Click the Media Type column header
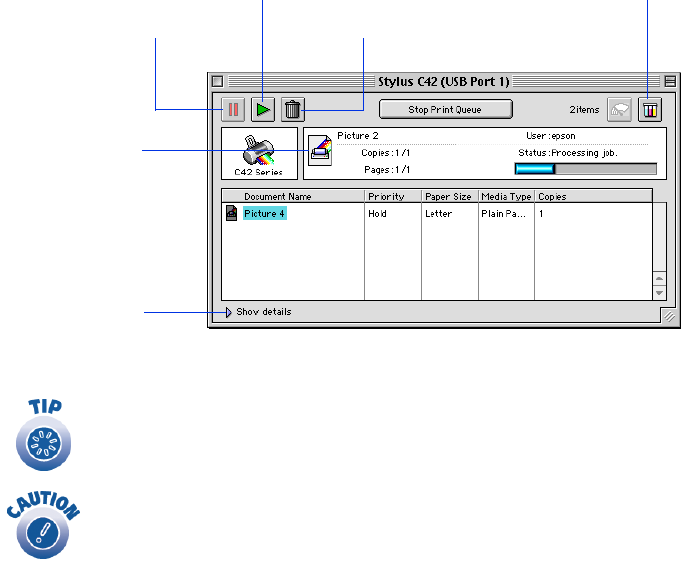Viewport: 681px width, 563px height. point(506,197)
